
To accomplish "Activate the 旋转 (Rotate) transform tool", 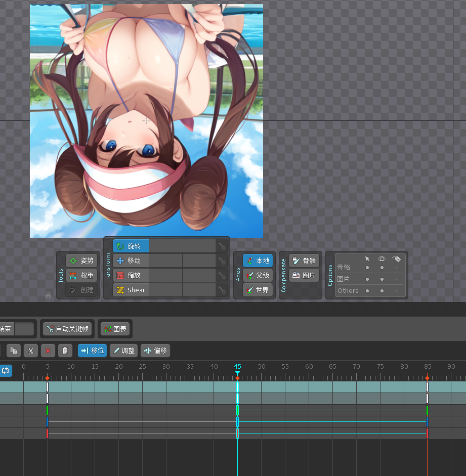I will click(x=131, y=246).
